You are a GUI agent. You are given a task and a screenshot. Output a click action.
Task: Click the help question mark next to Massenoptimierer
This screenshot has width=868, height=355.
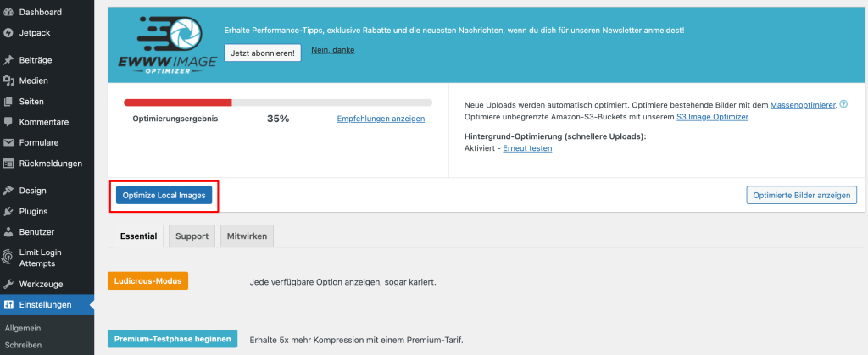click(843, 104)
